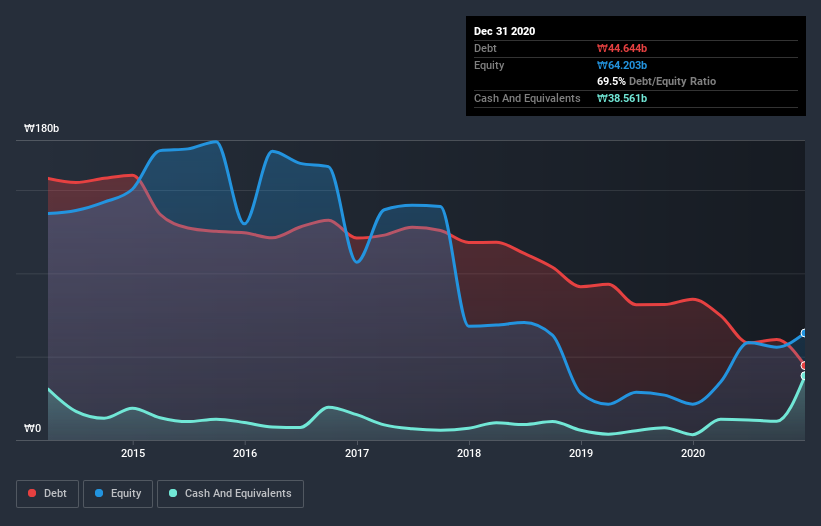Click the Cash value ₩38.561b
The width and height of the screenshot is (821, 526).
[622, 99]
